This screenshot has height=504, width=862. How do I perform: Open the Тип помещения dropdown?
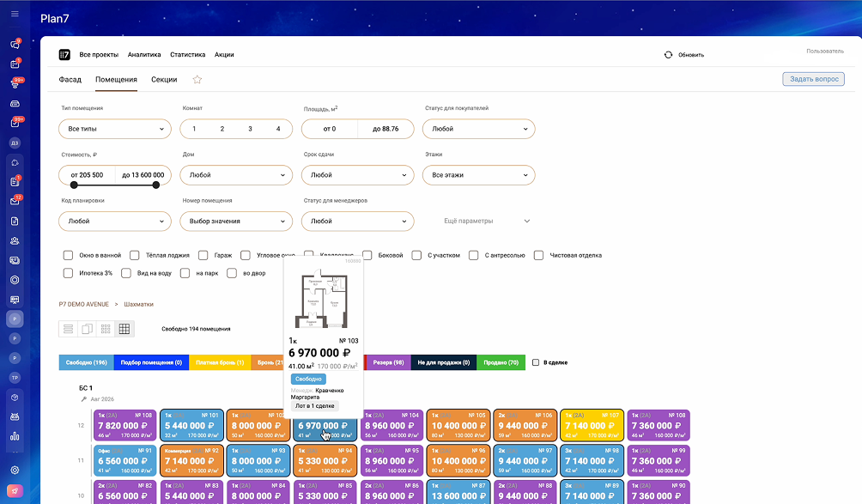[x=115, y=129]
